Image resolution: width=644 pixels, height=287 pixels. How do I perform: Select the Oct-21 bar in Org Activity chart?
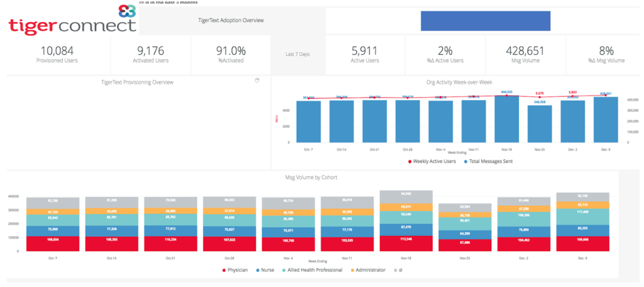click(375, 121)
